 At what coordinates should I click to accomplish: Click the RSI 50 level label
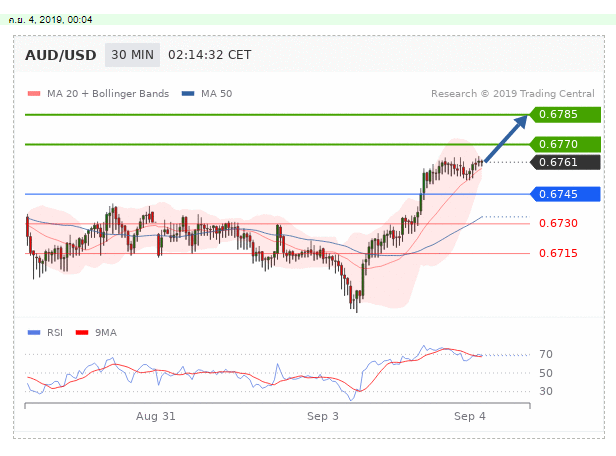[x=546, y=373]
